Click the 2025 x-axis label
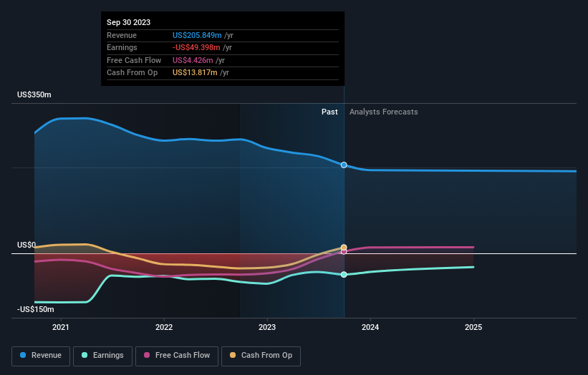Screen dimensions: 588x375 coord(473,328)
